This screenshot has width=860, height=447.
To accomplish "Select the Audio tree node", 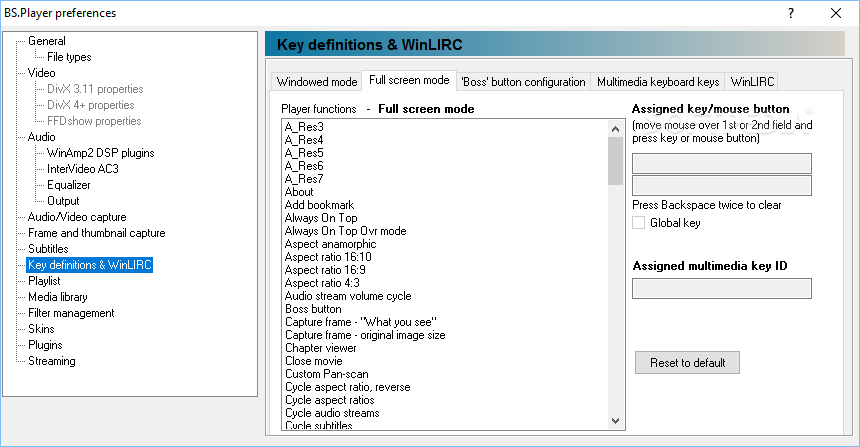I will click(42, 137).
